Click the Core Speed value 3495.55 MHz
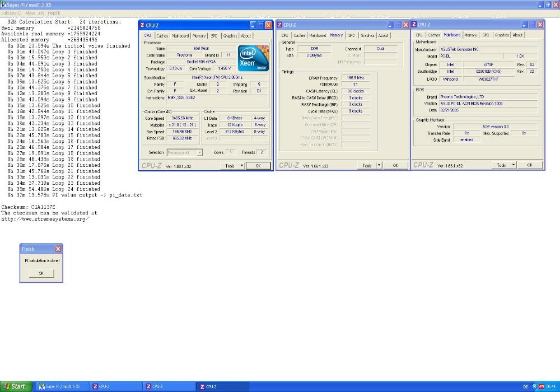Viewport: 560px width, 392px height. [182, 118]
